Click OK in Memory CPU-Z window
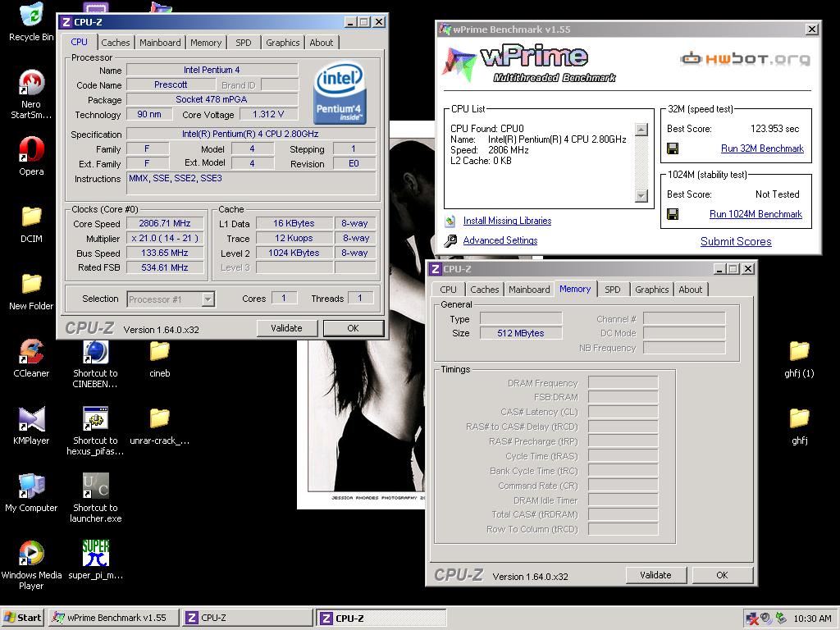Screen dimensions: 840x630 pyautogui.click(x=722, y=575)
